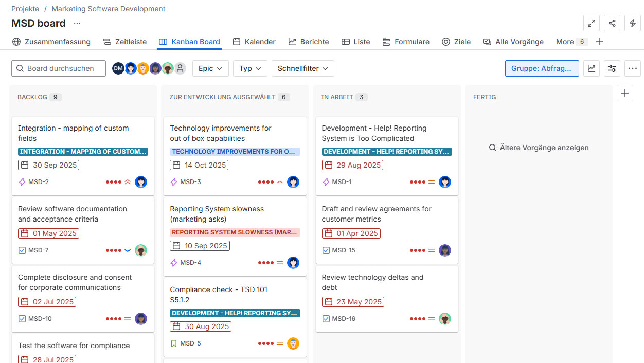Select the Kanban Board tab

pyautogui.click(x=189, y=42)
